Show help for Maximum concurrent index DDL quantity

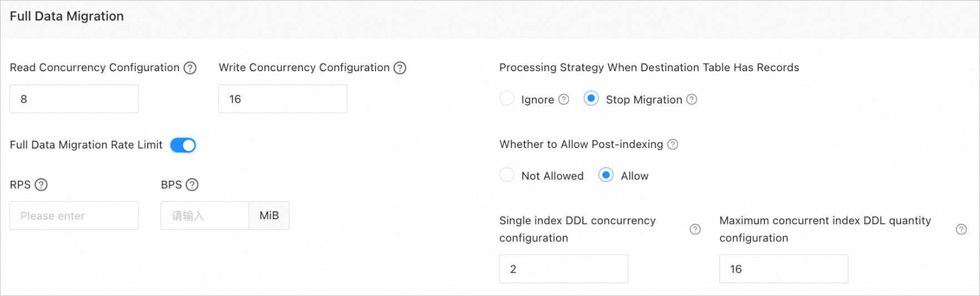coord(961,229)
